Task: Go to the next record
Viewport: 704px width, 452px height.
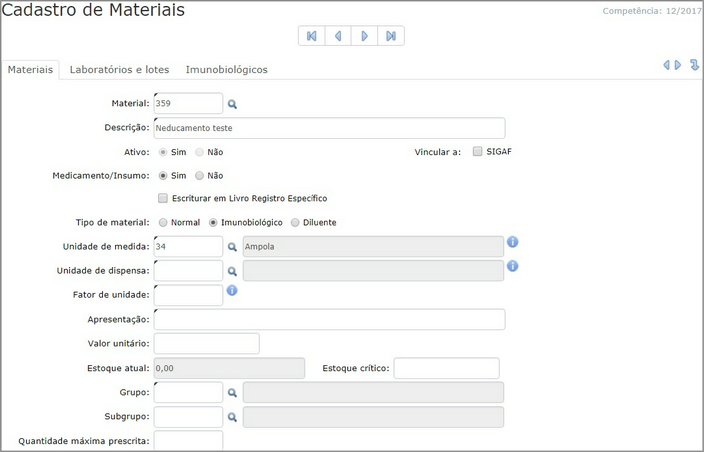Action: coord(365,36)
